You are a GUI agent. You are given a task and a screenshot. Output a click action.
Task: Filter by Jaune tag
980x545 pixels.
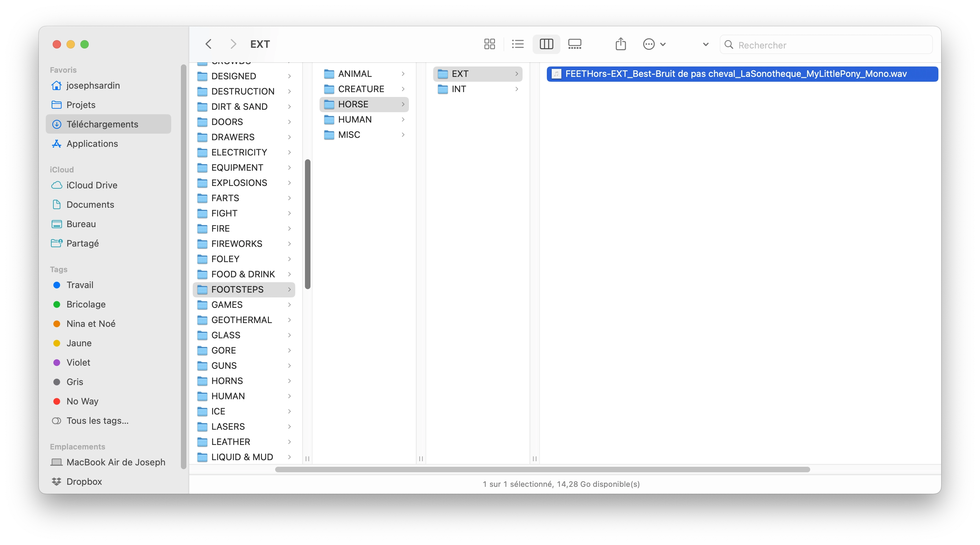pos(108,343)
